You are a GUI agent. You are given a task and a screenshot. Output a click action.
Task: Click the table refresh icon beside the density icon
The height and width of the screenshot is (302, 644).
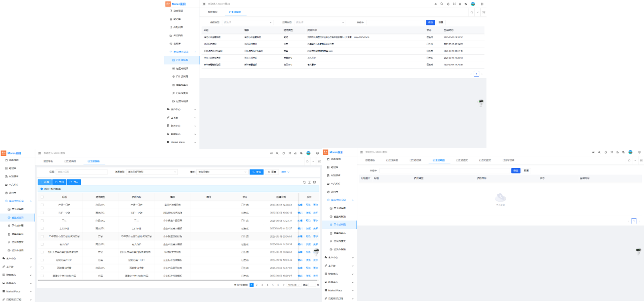click(x=303, y=182)
